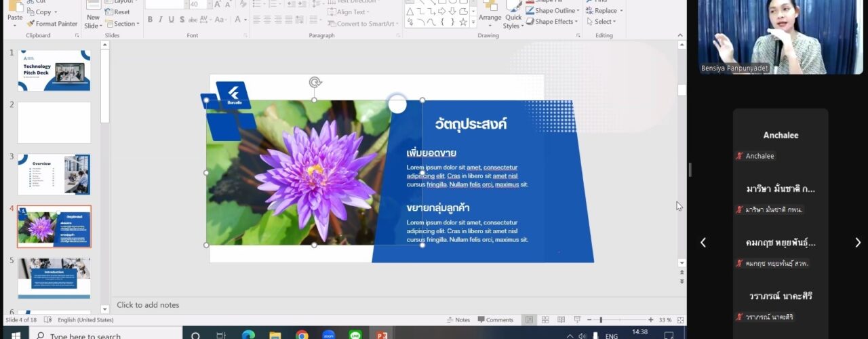Toggle the Notes pane
Image resolution: width=868 pixels, height=339 pixels.
tap(458, 320)
